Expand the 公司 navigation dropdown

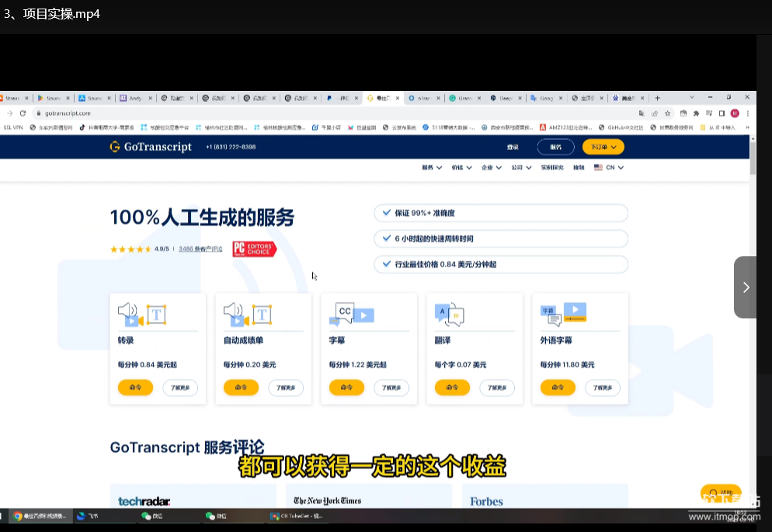click(521, 167)
